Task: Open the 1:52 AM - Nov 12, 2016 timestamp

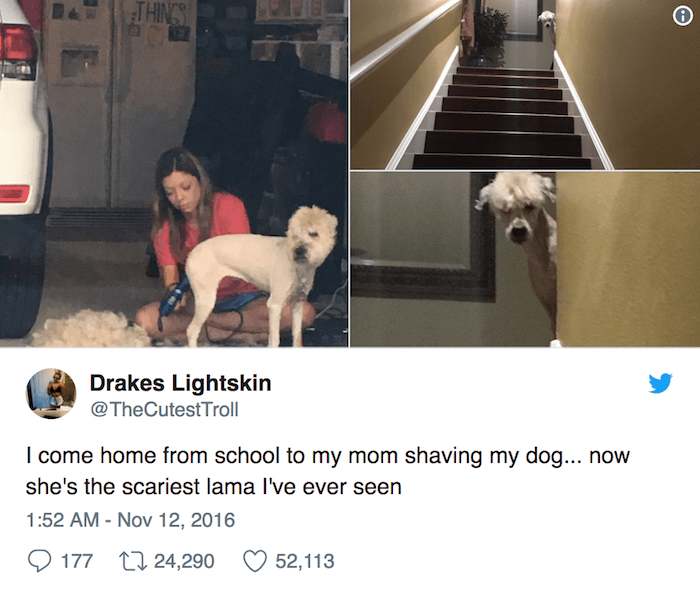Action: tap(130, 520)
